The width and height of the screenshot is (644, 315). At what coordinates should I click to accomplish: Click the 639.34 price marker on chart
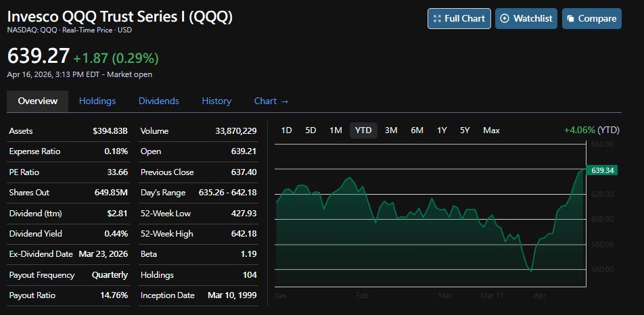click(602, 170)
